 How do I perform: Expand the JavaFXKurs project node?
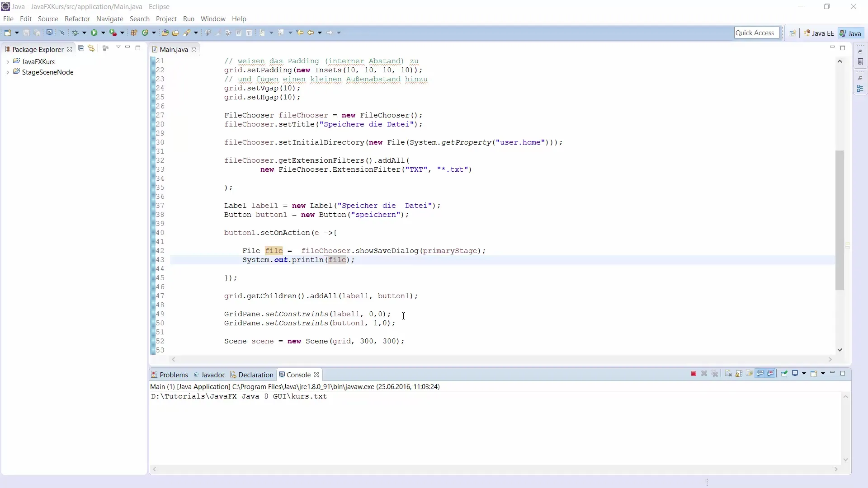click(8, 61)
